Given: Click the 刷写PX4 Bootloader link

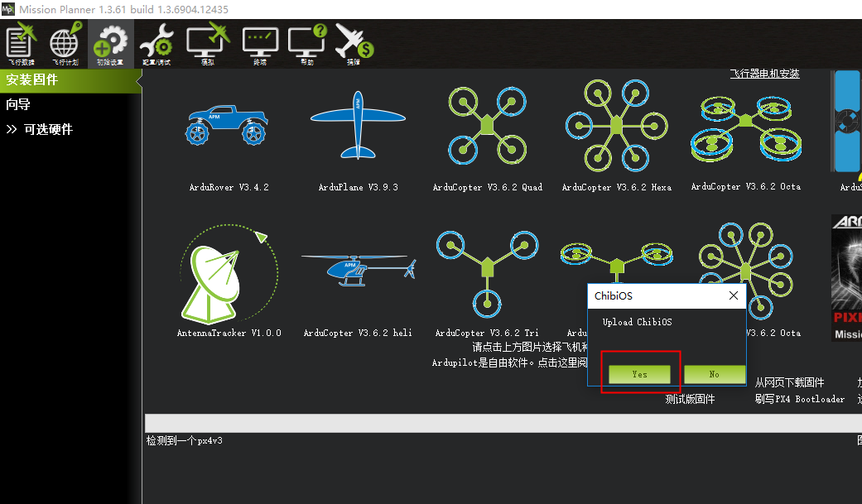Looking at the screenshot, I should (799, 399).
